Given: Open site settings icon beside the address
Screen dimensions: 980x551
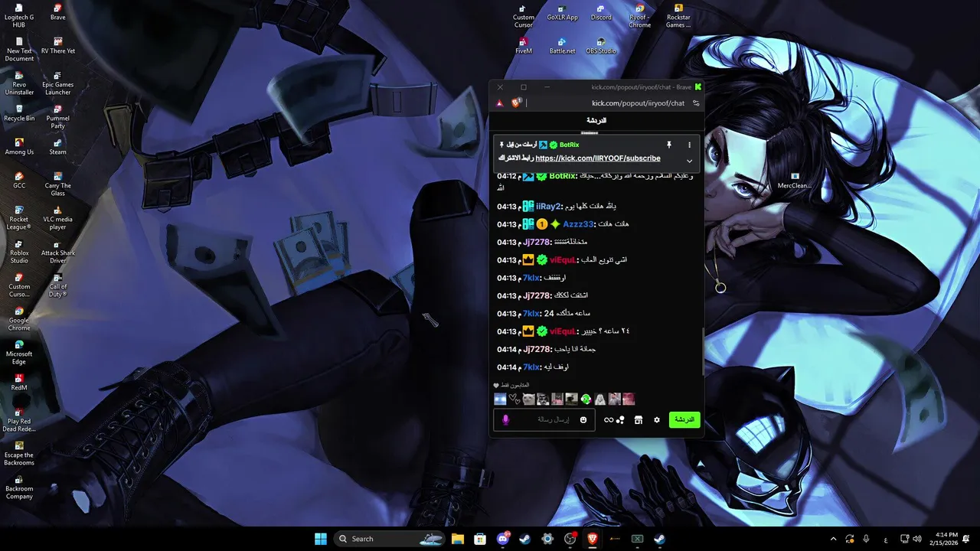Looking at the screenshot, I should pyautogui.click(x=696, y=103).
